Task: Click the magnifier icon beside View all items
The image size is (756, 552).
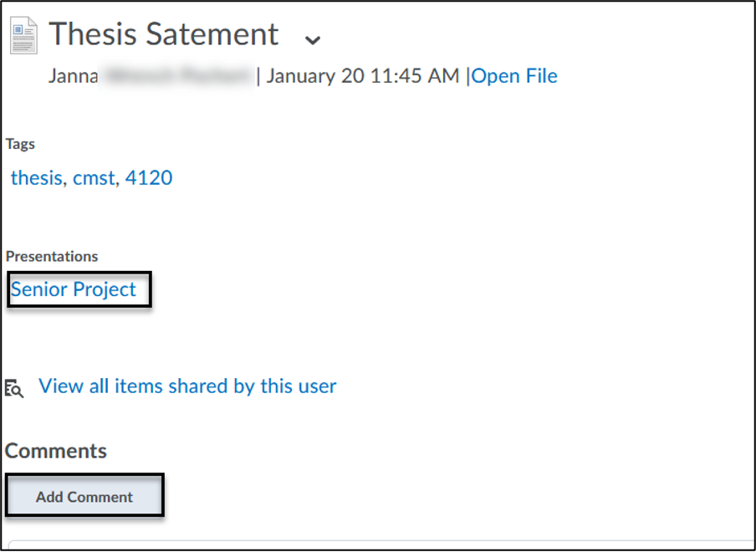Action: tap(14, 387)
